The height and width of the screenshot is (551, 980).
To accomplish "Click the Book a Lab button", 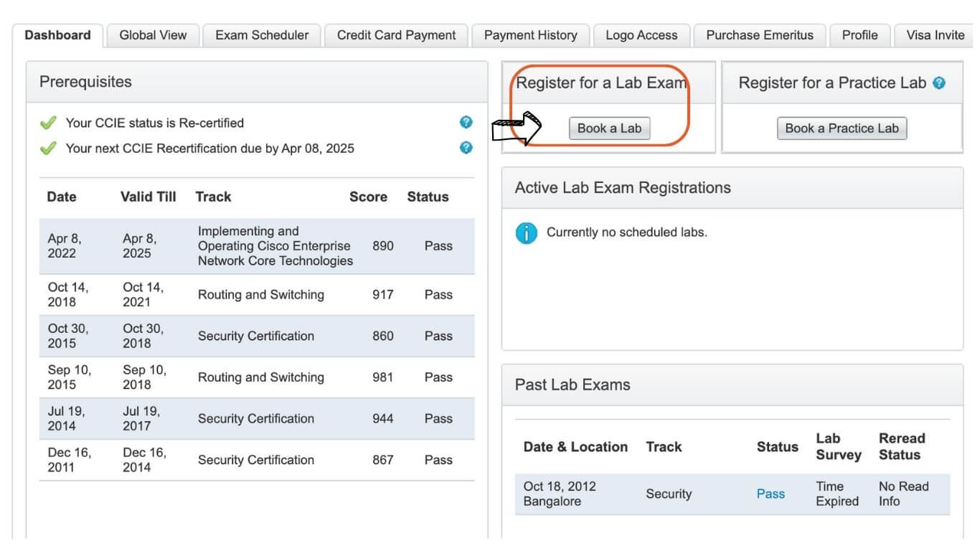I will coord(610,128).
